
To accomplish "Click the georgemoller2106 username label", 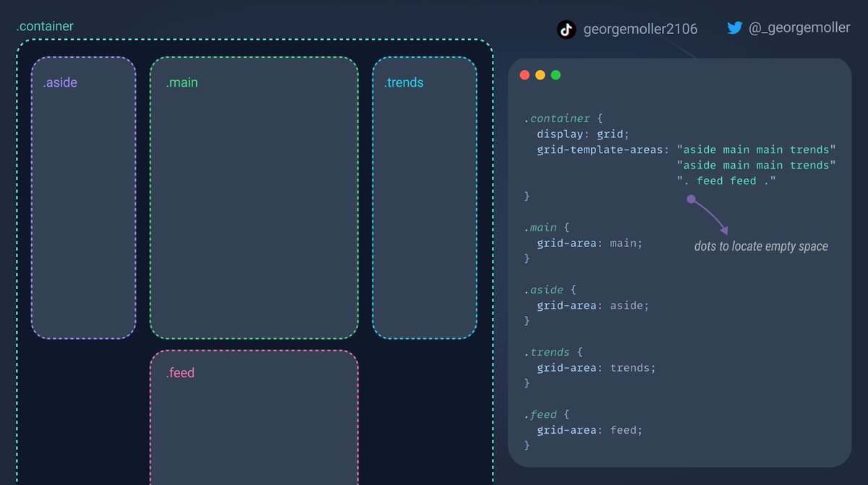I will click(639, 28).
